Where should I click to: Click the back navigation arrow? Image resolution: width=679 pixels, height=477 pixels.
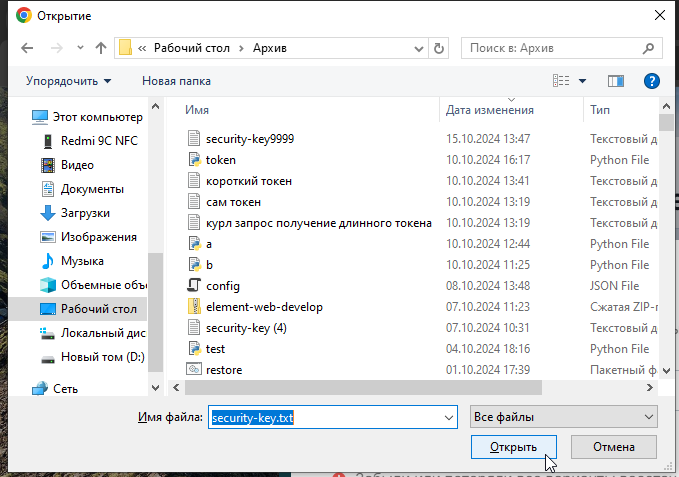click(27, 48)
